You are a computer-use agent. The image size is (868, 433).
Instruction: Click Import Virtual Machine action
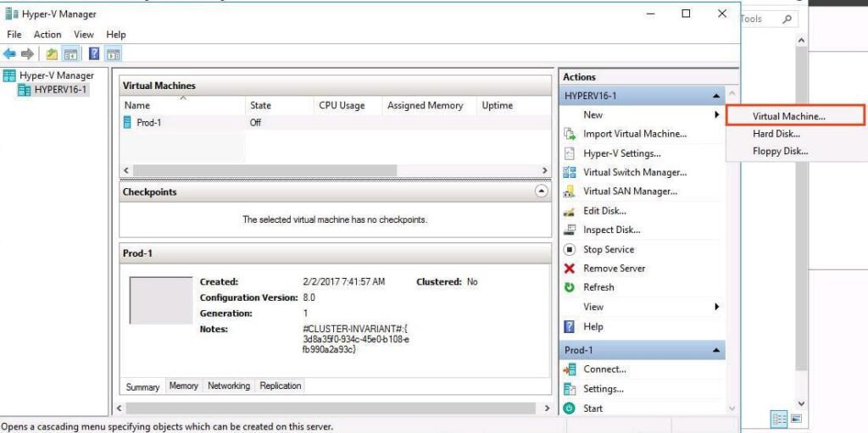pyautogui.click(x=634, y=134)
